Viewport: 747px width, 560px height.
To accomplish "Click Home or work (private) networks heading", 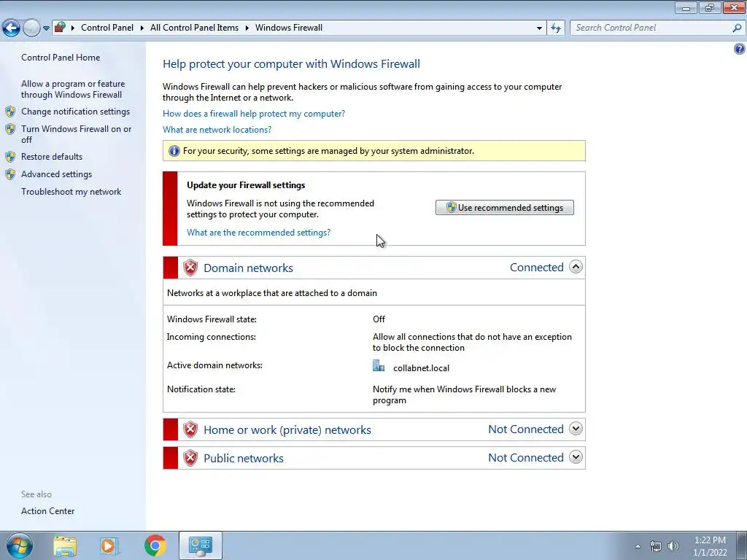I will (287, 430).
